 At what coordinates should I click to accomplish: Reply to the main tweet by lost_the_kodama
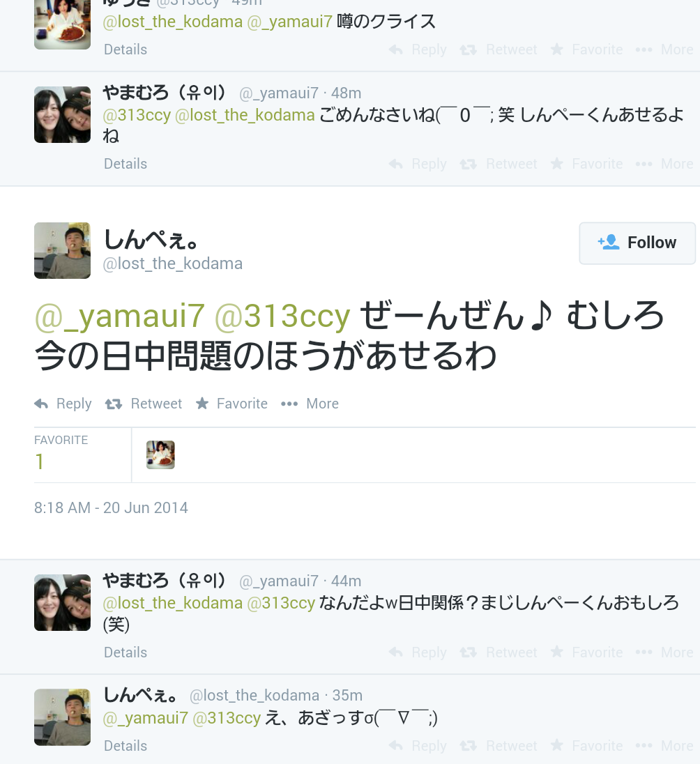(x=63, y=404)
